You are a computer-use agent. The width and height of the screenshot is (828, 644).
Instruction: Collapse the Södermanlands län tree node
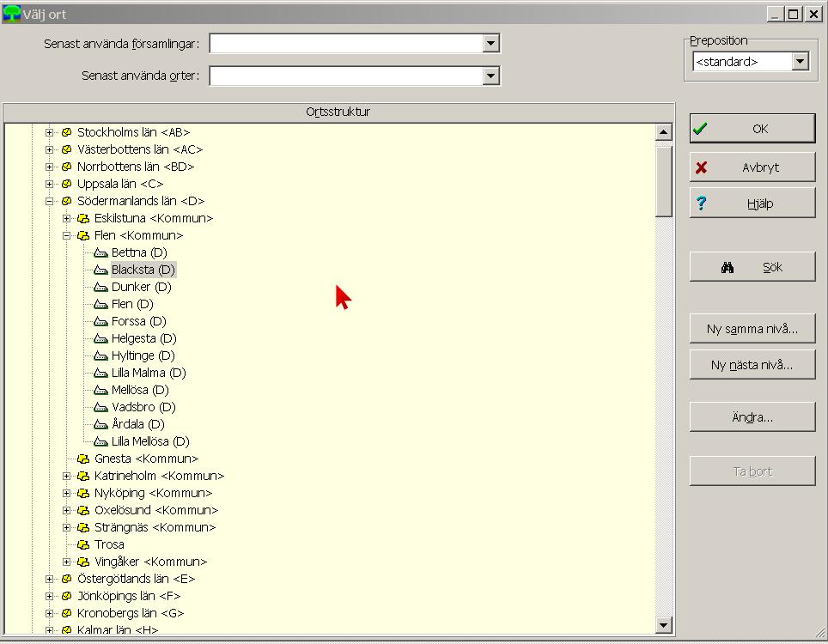click(49, 201)
